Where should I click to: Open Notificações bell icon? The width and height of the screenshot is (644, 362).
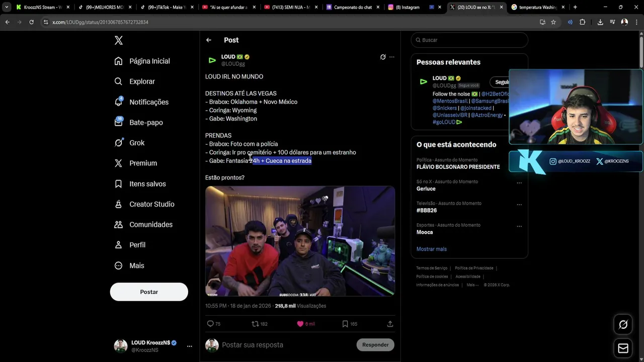point(118,102)
